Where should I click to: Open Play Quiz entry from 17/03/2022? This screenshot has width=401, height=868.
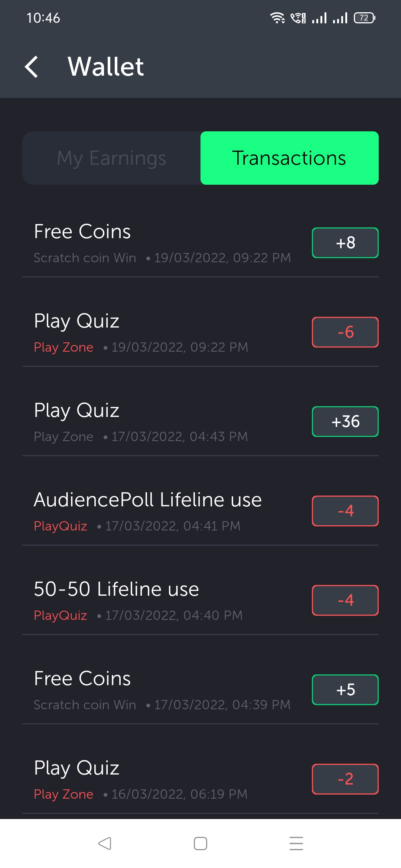click(76, 411)
